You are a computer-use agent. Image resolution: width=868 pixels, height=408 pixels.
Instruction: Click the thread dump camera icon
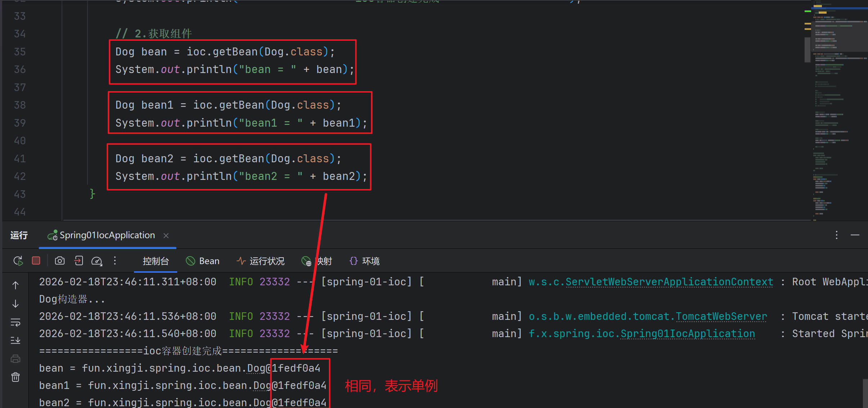point(60,261)
